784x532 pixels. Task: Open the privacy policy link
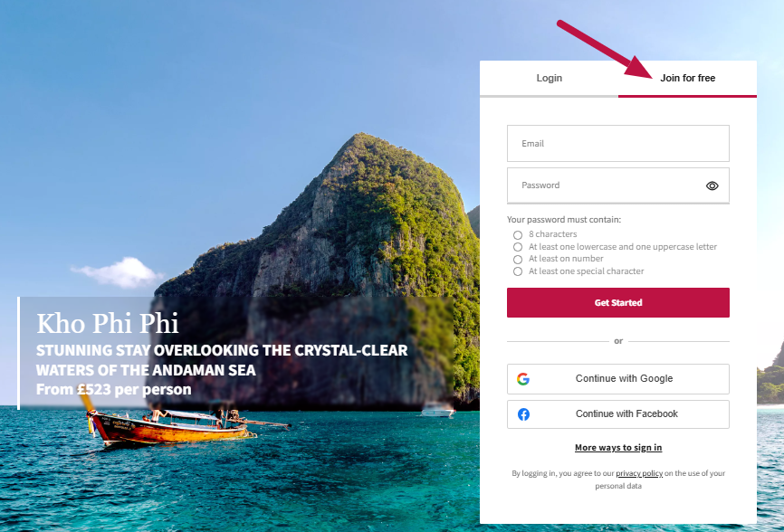(639, 473)
